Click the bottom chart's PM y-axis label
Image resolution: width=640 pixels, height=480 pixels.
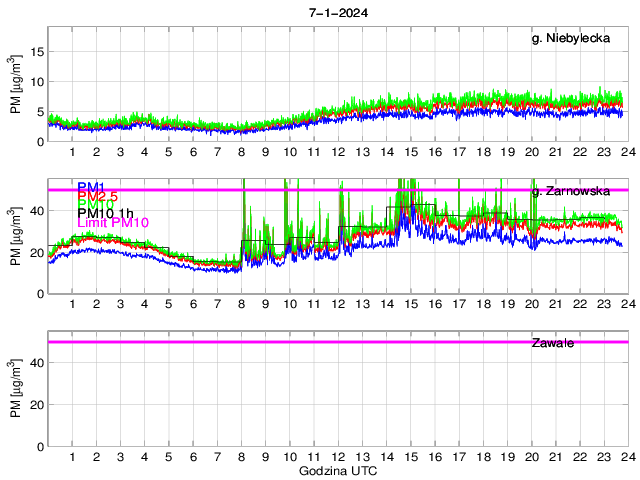16,389
